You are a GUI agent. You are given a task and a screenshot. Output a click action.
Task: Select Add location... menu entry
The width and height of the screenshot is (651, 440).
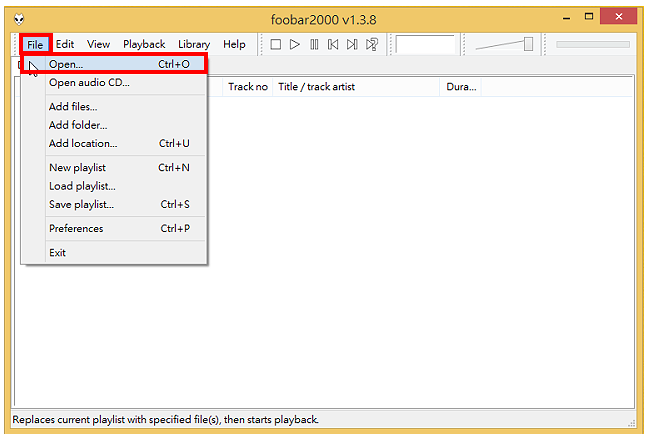point(114,143)
